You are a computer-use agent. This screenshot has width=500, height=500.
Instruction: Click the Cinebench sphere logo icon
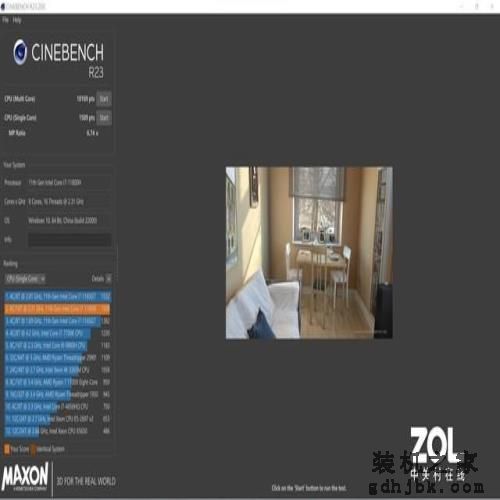click(x=20, y=52)
